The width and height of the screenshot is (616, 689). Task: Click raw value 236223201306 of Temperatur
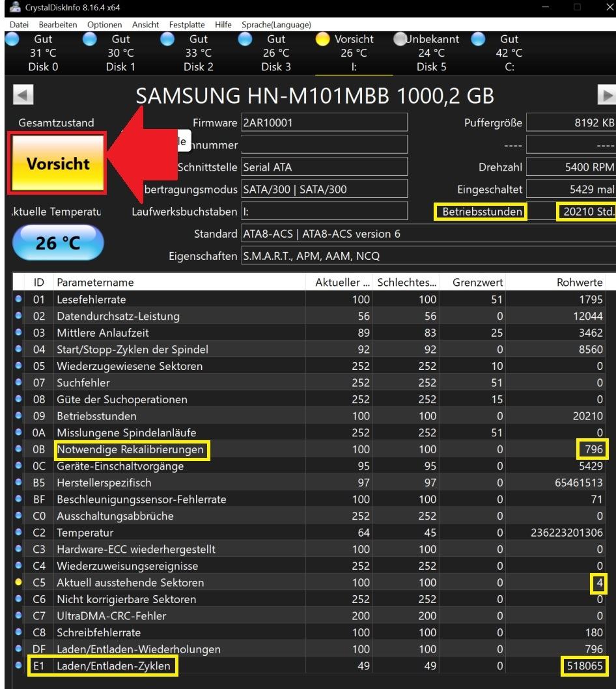point(567,533)
